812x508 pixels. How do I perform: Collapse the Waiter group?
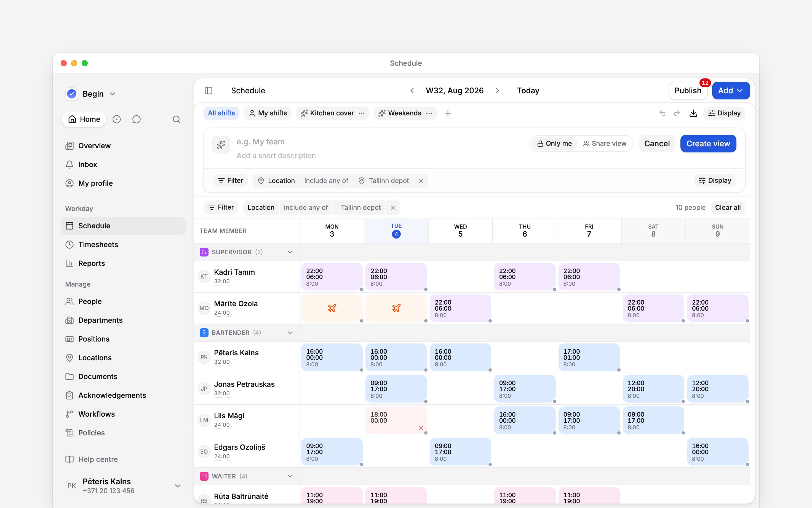[290, 476]
